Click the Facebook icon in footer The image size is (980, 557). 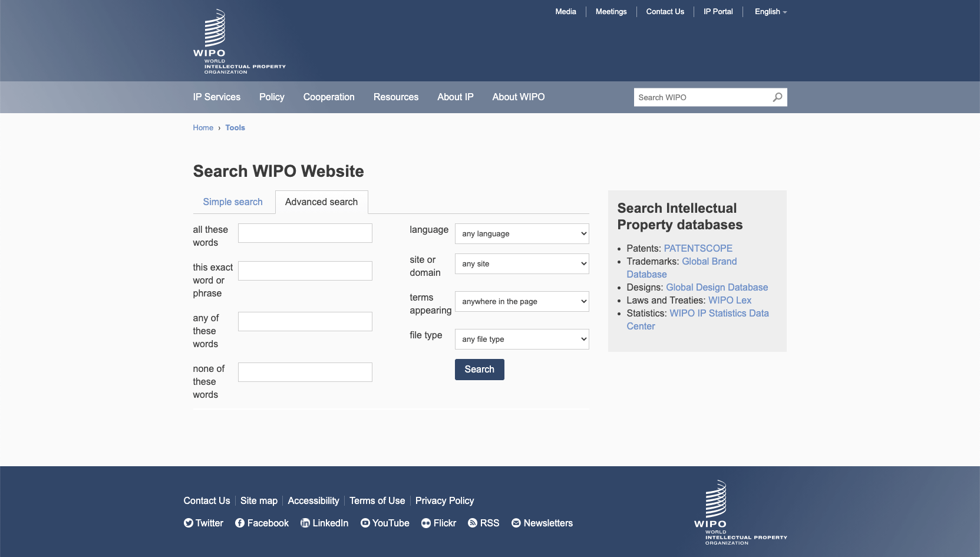(x=240, y=523)
